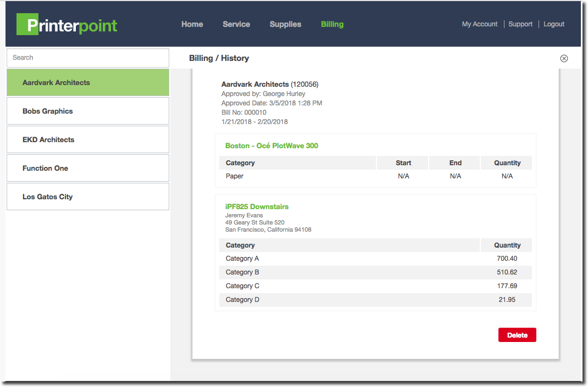Viewport: 588px width, 387px height.
Task: Select Aardvark Architects in customer list
Action: pos(88,83)
